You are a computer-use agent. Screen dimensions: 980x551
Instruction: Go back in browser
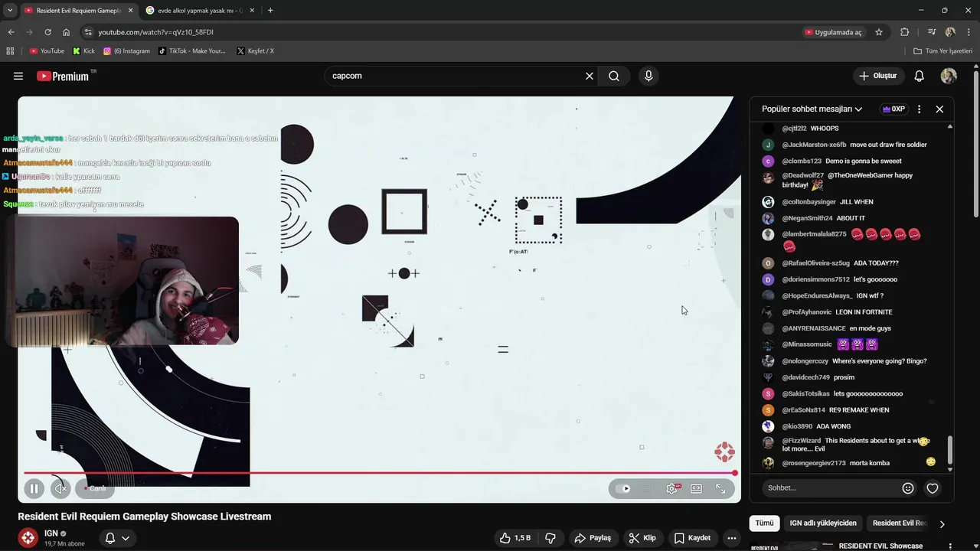tap(11, 32)
